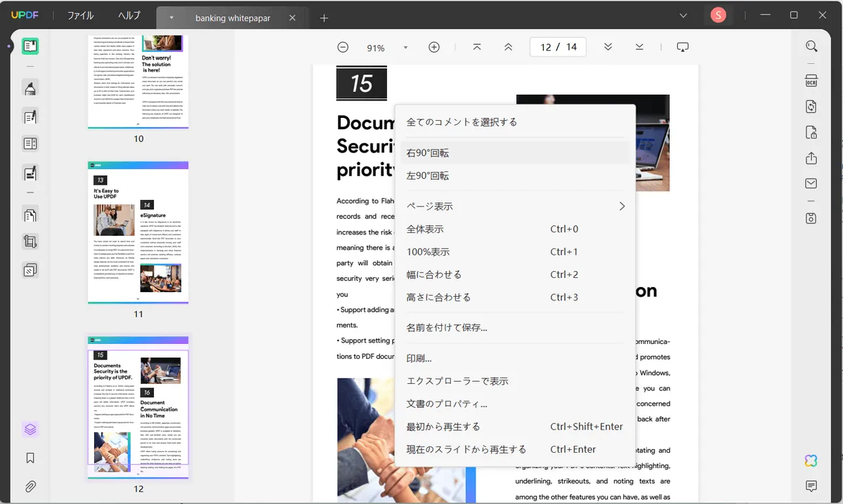This screenshot has height=504, width=843.
Task: Open the UPDF AI assistant icon
Action: 811,460
